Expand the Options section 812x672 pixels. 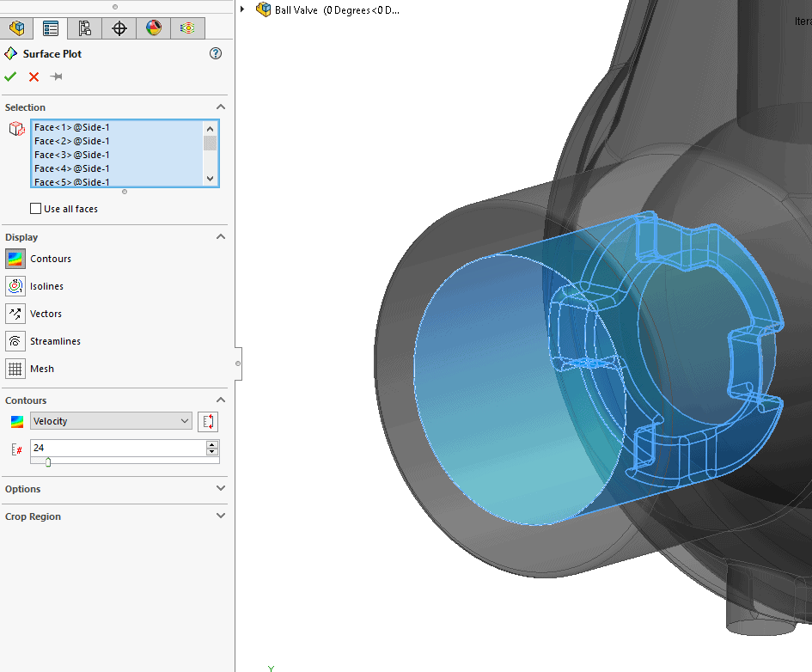pos(221,489)
